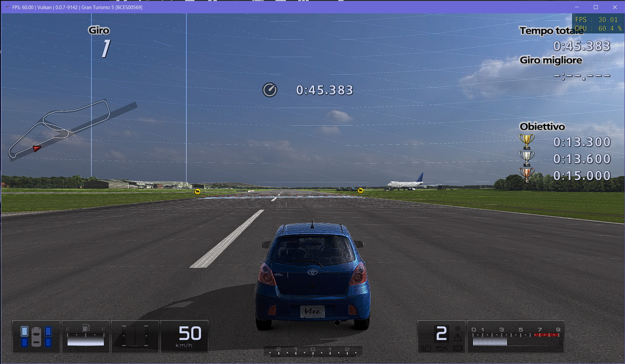Click the Giro lap number display
The width and height of the screenshot is (625, 364).
(106, 49)
